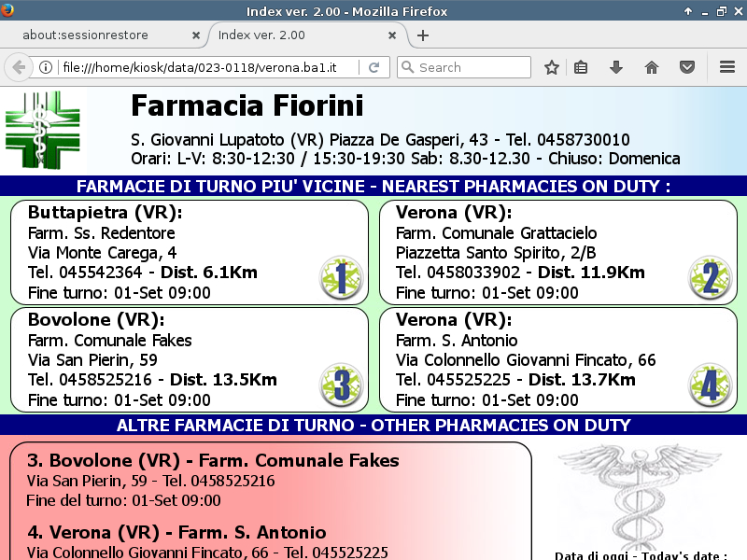The width and height of the screenshot is (747, 560).
Task: Bookmark this page with the star icon
Action: pyautogui.click(x=552, y=67)
